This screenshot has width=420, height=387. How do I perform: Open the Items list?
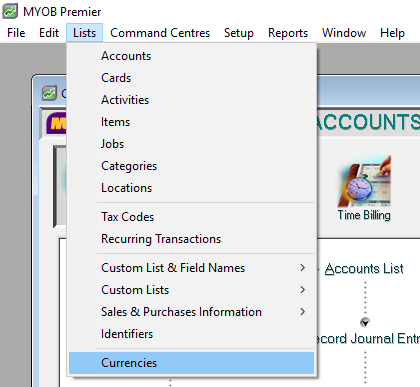pos(191,122)
